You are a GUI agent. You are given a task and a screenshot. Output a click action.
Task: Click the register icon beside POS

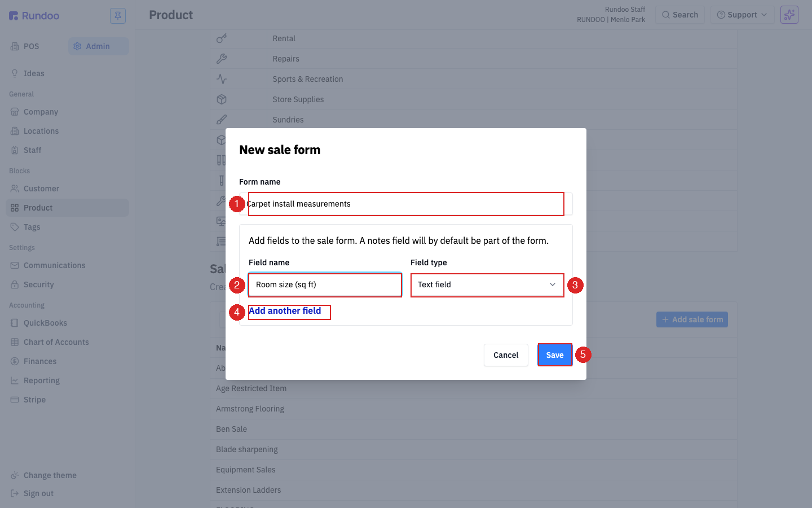coord(15,46)
